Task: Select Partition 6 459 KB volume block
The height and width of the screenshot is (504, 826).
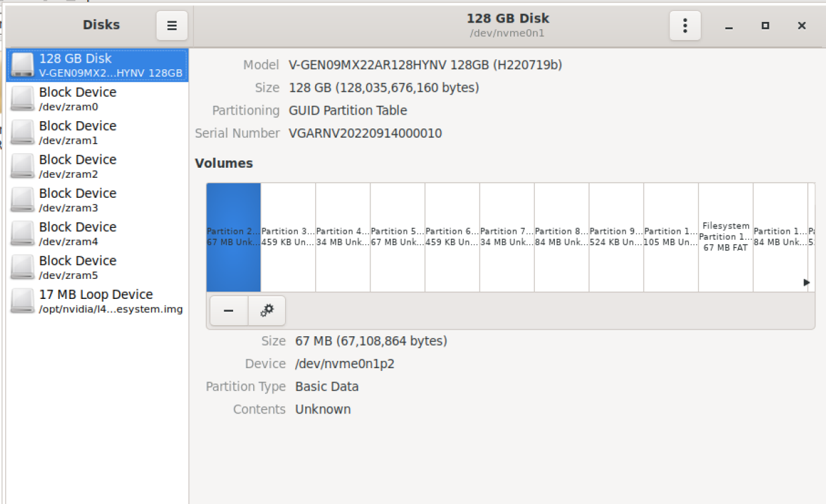Action: click(x=452, y=238)
